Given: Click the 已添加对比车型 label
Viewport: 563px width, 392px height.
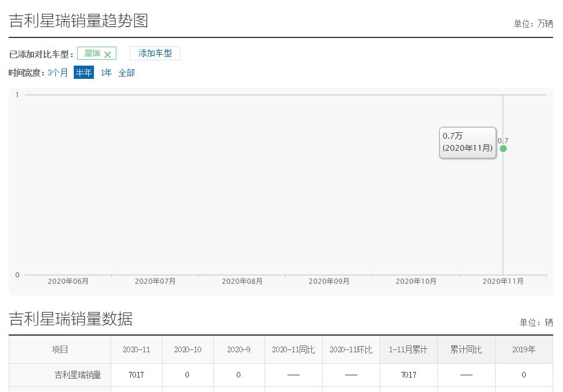Looking at the screenshot, I should (41, 54).
